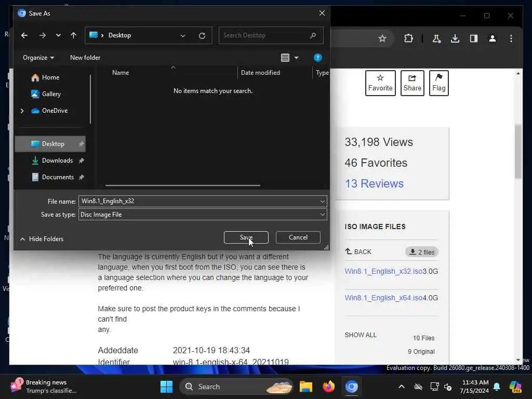Expand File name history dropdown
This screenshot has width=532, height=399.
[322, 202]
